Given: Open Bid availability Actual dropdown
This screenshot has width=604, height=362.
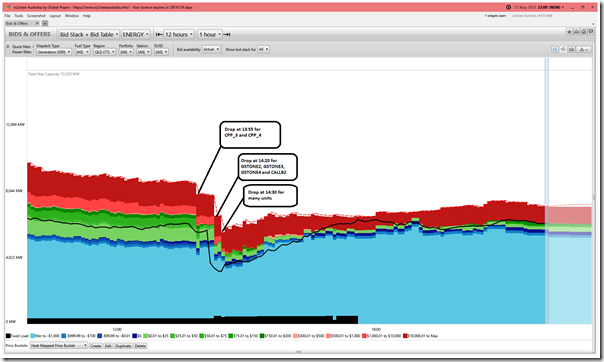Looking at the screenshot, I should tap(211, 49).
